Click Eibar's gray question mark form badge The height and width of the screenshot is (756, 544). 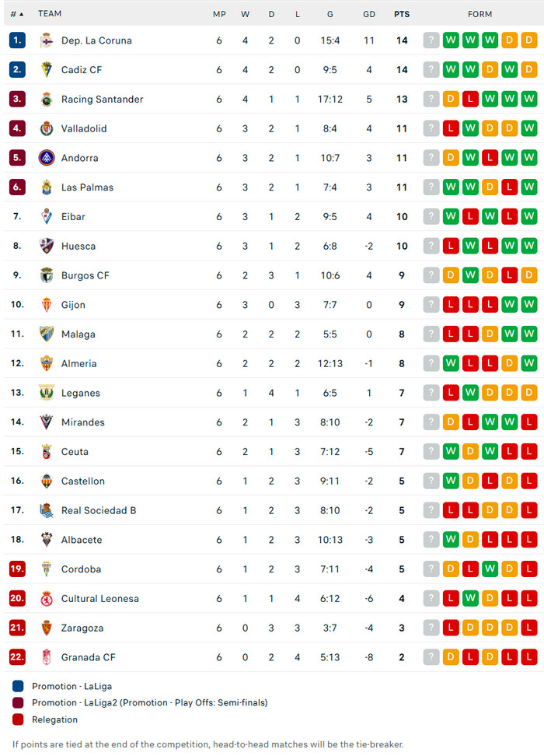click(x=431, y=216)
